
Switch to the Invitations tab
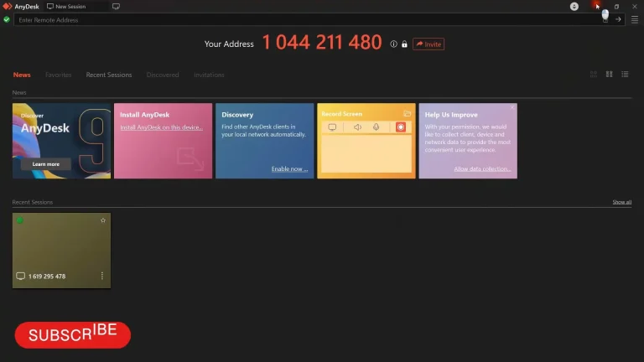(x=209, y=75)
